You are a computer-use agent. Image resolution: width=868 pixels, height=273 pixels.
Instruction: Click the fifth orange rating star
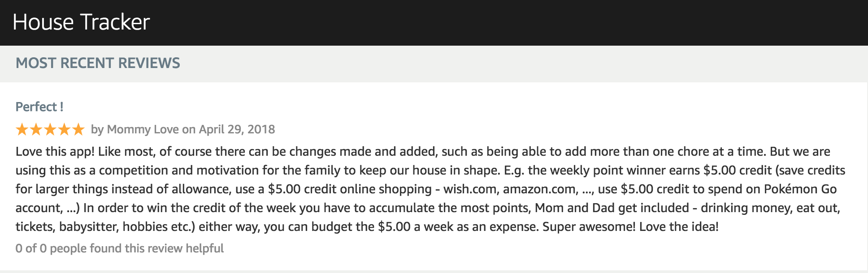coord(78,130)
